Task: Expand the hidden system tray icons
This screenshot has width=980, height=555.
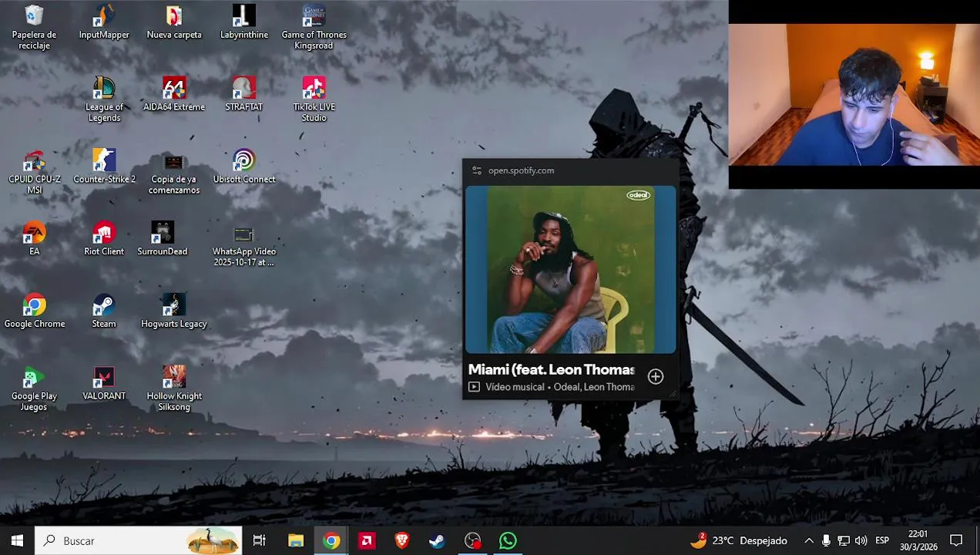Action: coord(809,540)
